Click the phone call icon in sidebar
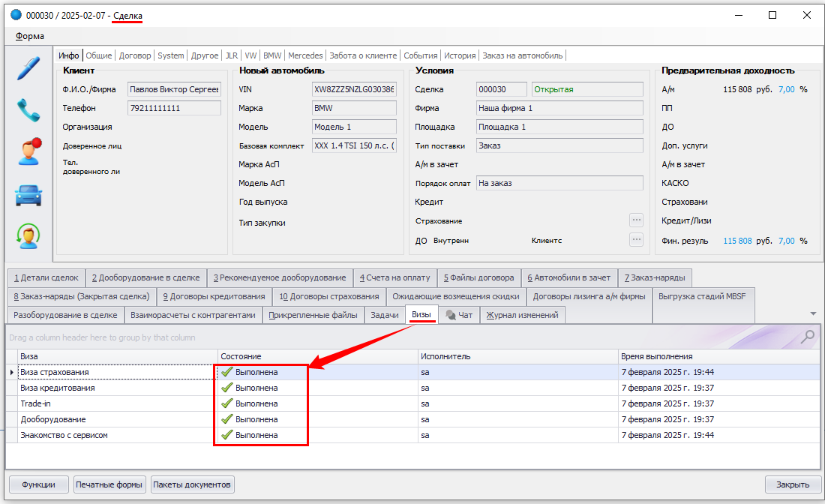The height and width of the screenshot is (504, 825). click(x=28, y=110)
